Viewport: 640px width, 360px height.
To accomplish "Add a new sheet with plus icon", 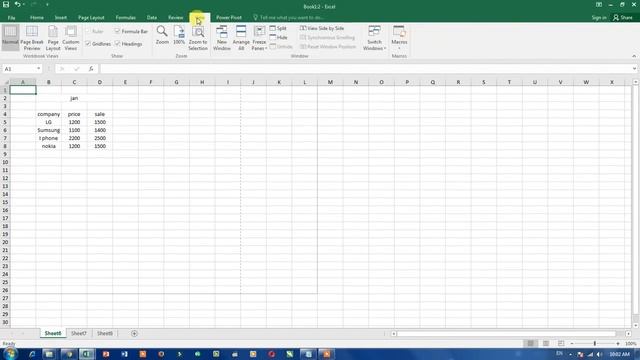I will point(134,333).
